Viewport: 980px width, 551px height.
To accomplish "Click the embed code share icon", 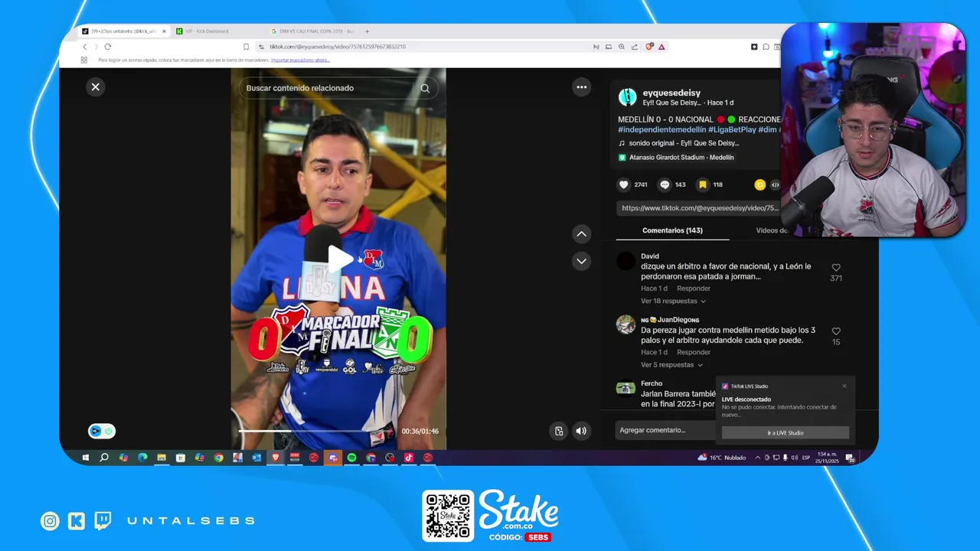I will coord(775,184).
